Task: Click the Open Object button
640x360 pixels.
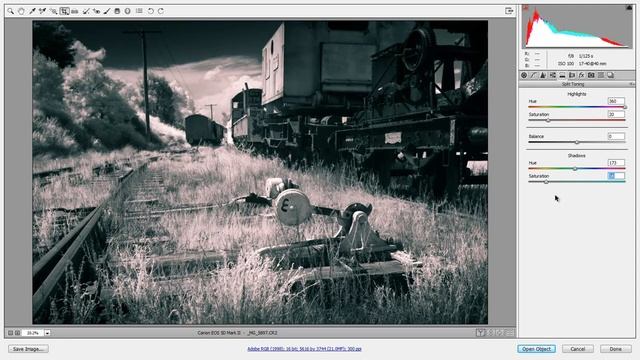Action: pos(536,349)
